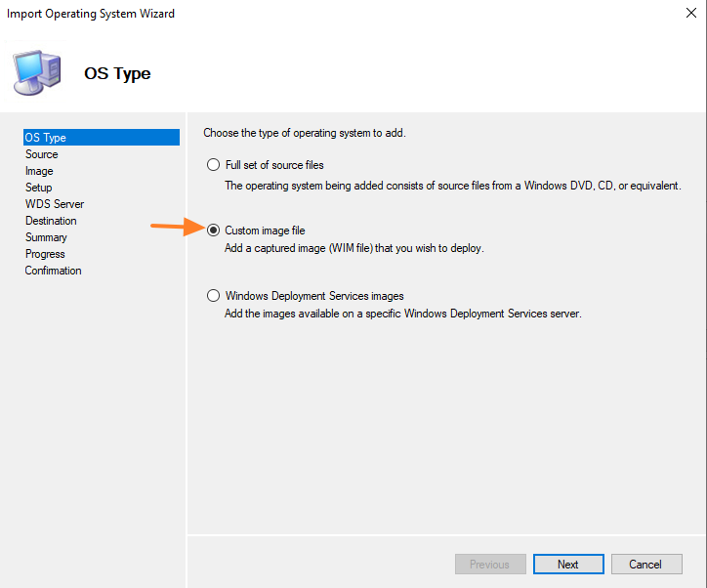Open the Image step in sidebar
Screen dimensions: 707x588
(39, 171)
